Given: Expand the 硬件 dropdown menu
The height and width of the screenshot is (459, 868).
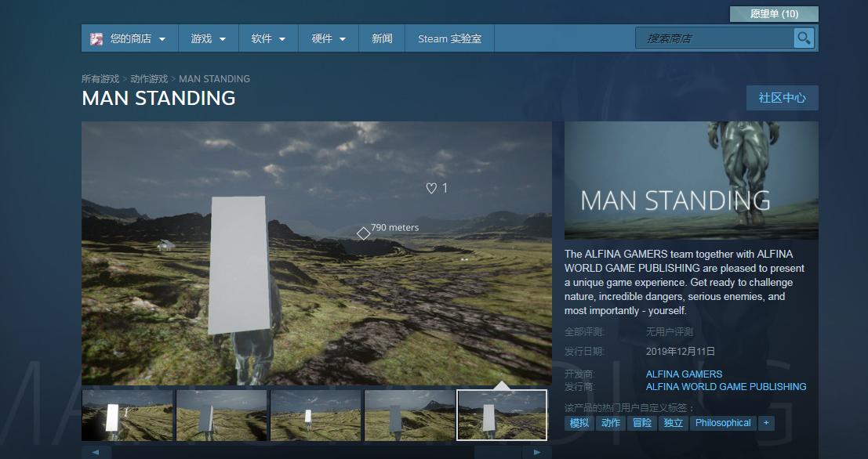Looking at the screenshot, I should [x=329, y=38].
